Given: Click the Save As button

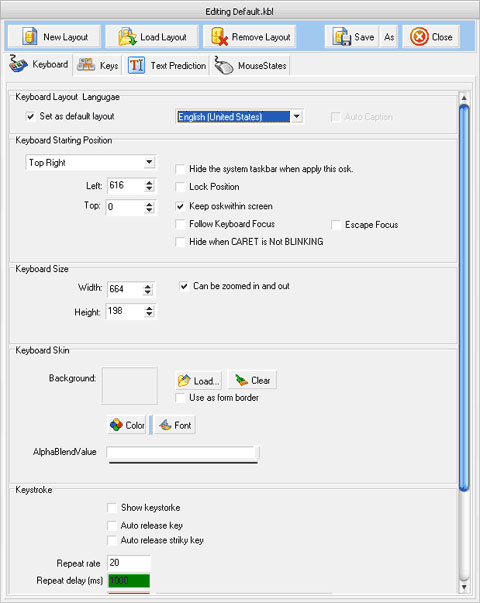Looking at the screenshot, I should [x=389, y=37].
